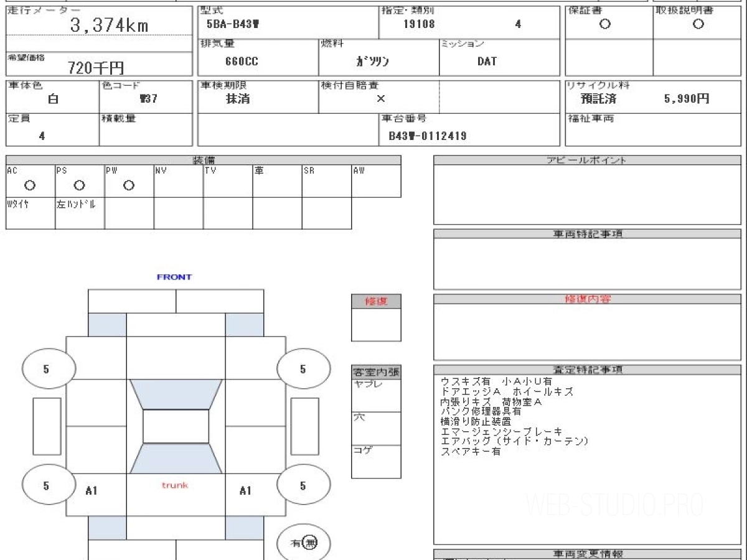
Task: Click model code 5BA-B43W
Action: click(232, 26)
